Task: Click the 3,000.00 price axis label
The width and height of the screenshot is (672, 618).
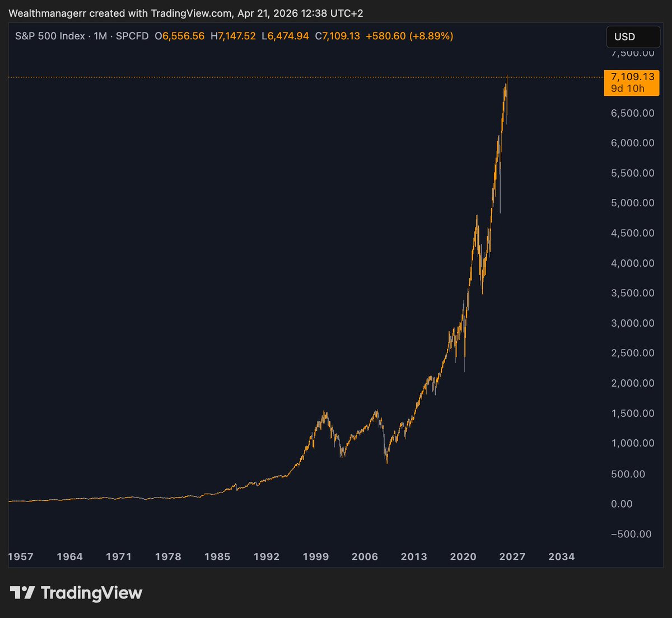Action: (632, 323)
